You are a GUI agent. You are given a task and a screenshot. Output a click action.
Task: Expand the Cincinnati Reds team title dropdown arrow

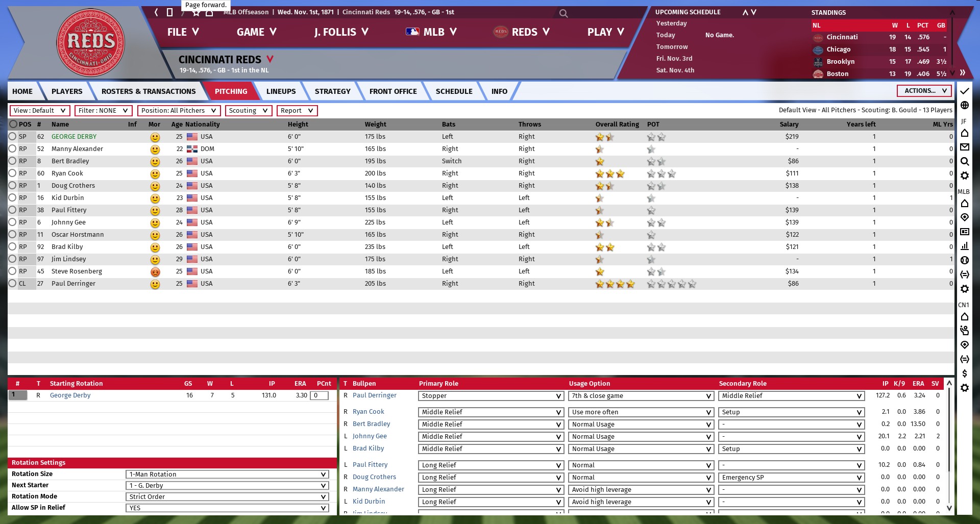point(270,59)
